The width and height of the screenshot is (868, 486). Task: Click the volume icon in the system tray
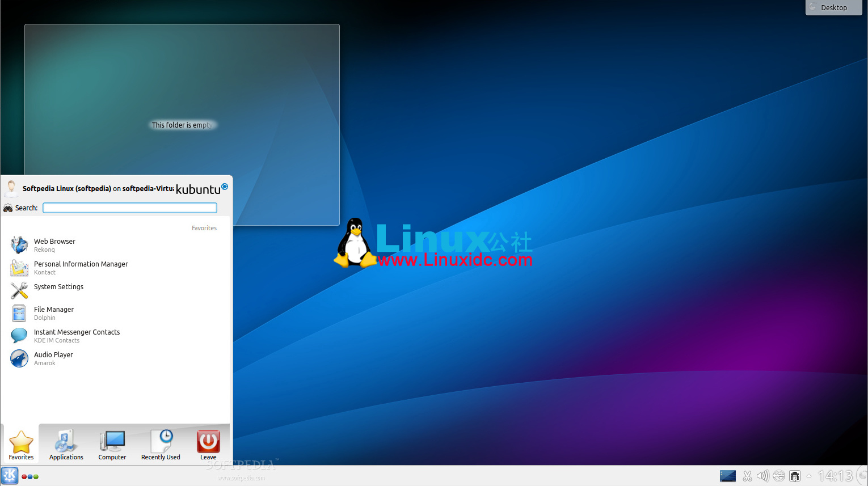tap(762, 476)
